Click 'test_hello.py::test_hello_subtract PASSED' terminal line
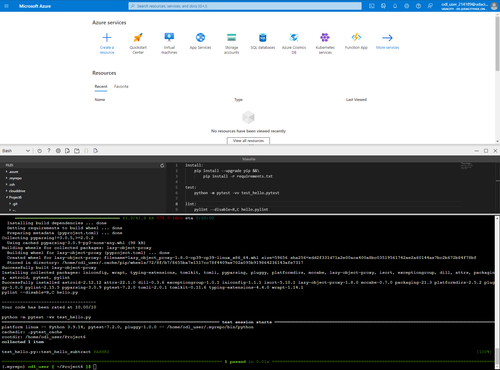Screen dimensions: 500x370 tap(56, 352)
